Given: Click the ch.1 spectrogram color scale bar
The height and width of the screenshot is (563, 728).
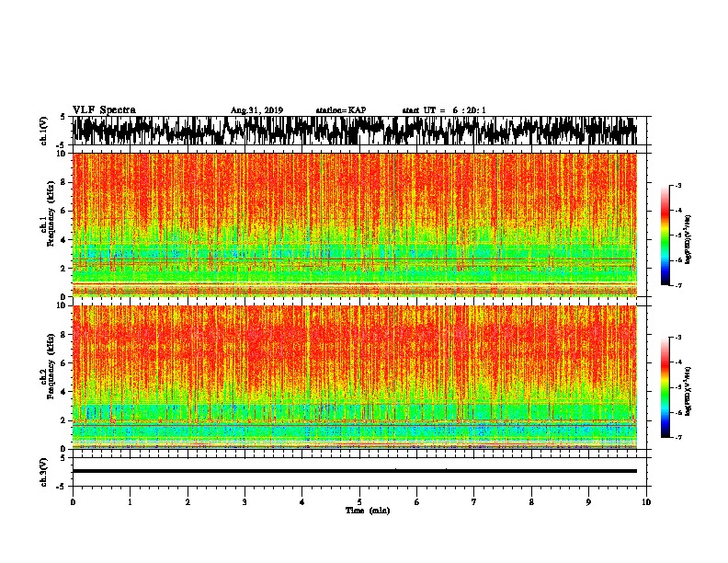Looking at the screenshot, I should click(x=665, y=236).
